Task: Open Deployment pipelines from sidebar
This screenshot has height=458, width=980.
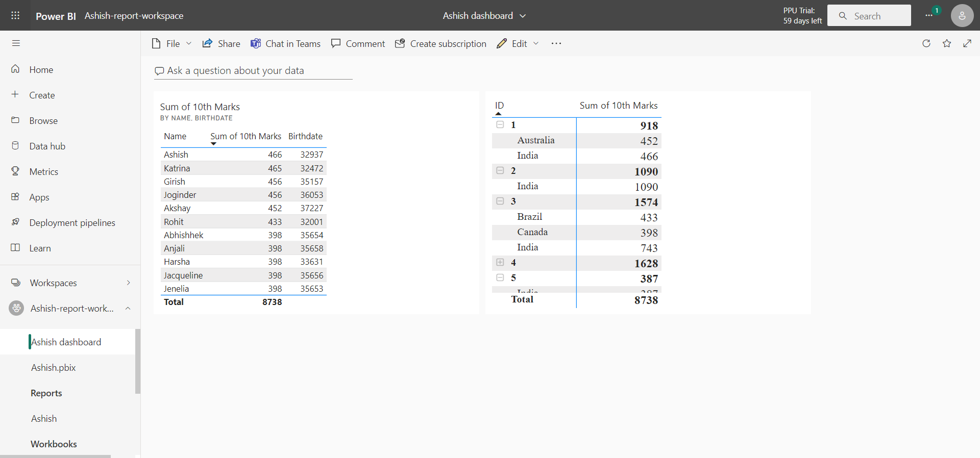Action: coord(72,223)
